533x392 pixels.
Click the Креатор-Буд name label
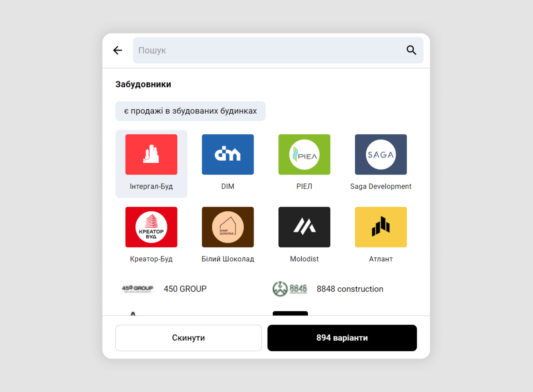pos(151,259)
